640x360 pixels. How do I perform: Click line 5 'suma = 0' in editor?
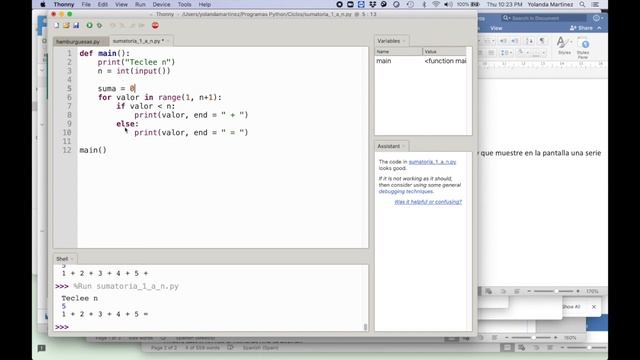(116, 89)
